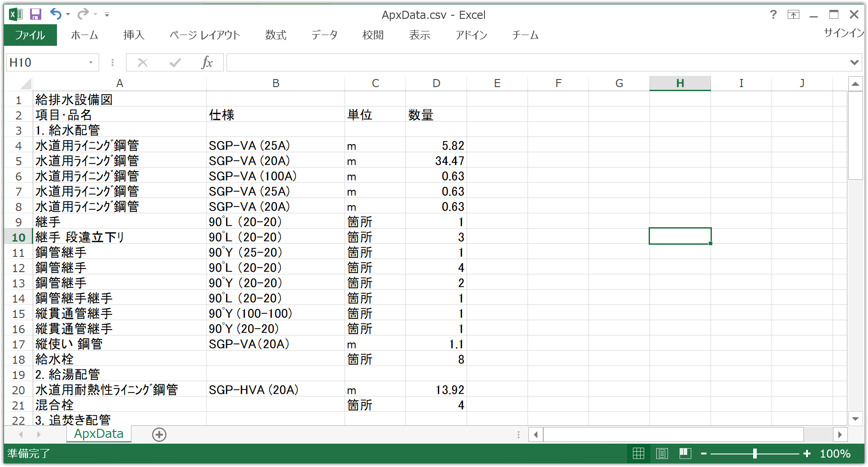Select column A header
The width and height of the screenshot is (868, 467).
(x=120, y=83)
